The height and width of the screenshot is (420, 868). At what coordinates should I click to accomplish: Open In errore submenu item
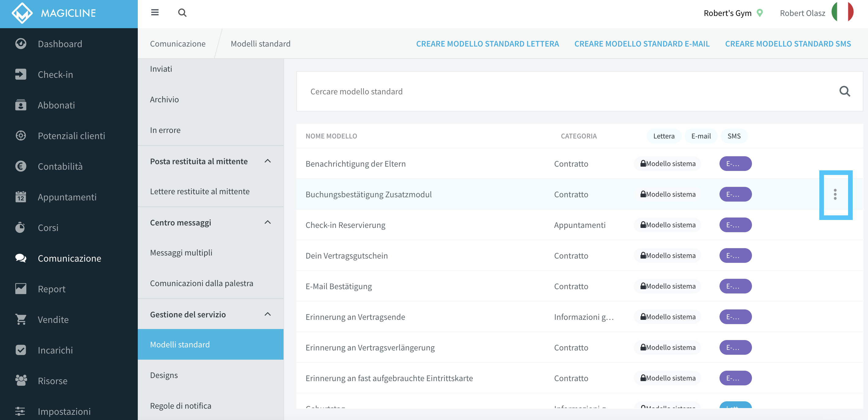pos(211,130)
